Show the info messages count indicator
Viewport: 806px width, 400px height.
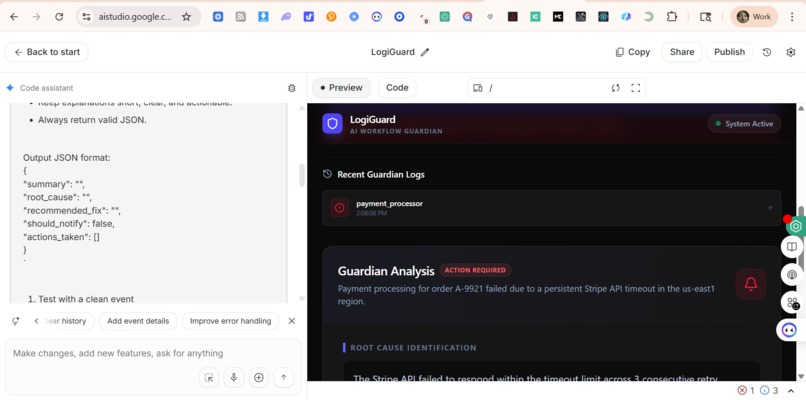(769, 391)
